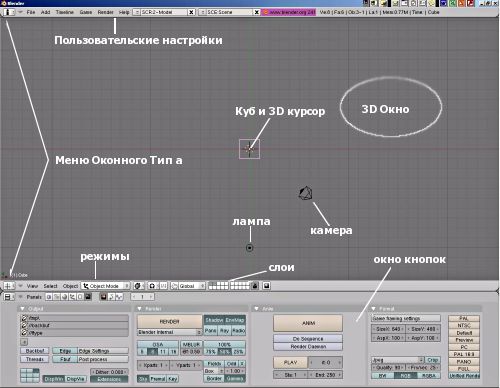This screenshot has height=388, width=500.
Task: Click the ANIM button
Action: [x=308, y=323]
